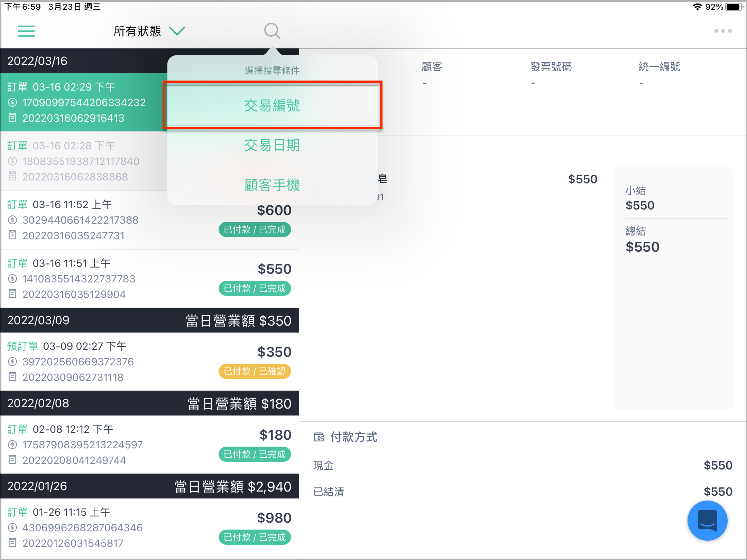This screenshot has width=747, height=560.
Task: Click the status bar time 下午6:59
Action: coord(22,7)
